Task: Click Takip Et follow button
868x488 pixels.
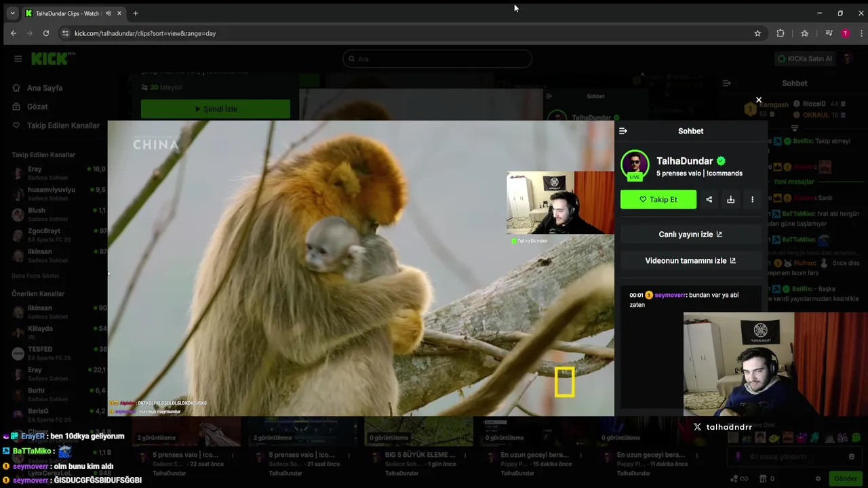Action: pos(658,199)
